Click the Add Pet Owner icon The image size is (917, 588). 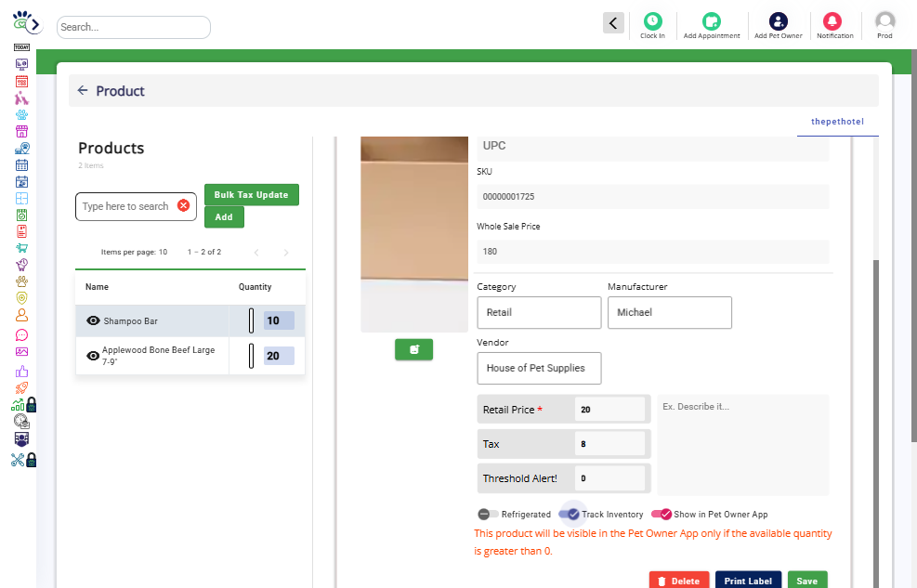pyautogui.click(x=778, y=21)
